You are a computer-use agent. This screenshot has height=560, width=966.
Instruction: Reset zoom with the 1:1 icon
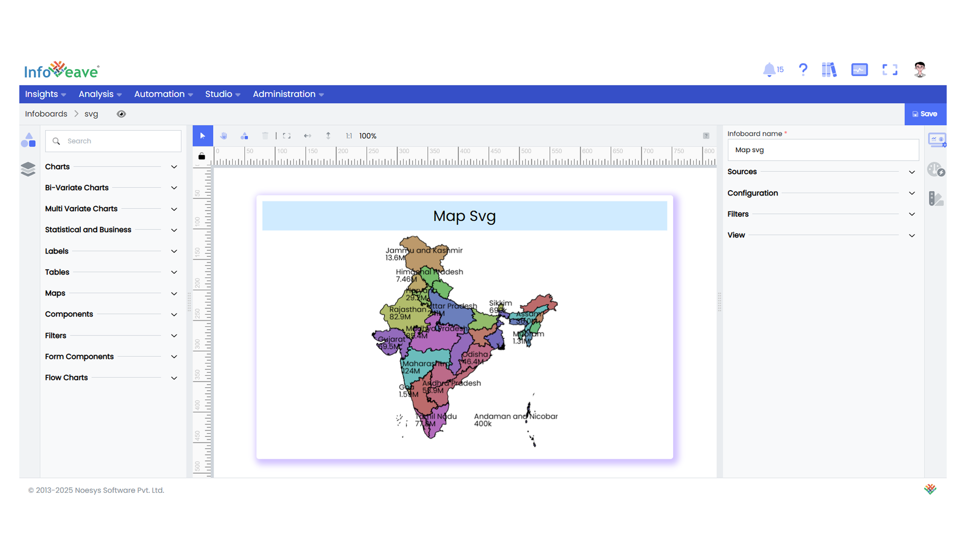coord(349,136)
